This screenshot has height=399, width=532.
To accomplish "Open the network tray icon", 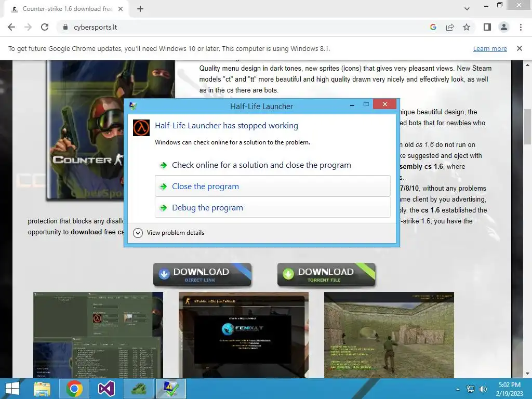I will pyautogui.click(x=471, y=389).
